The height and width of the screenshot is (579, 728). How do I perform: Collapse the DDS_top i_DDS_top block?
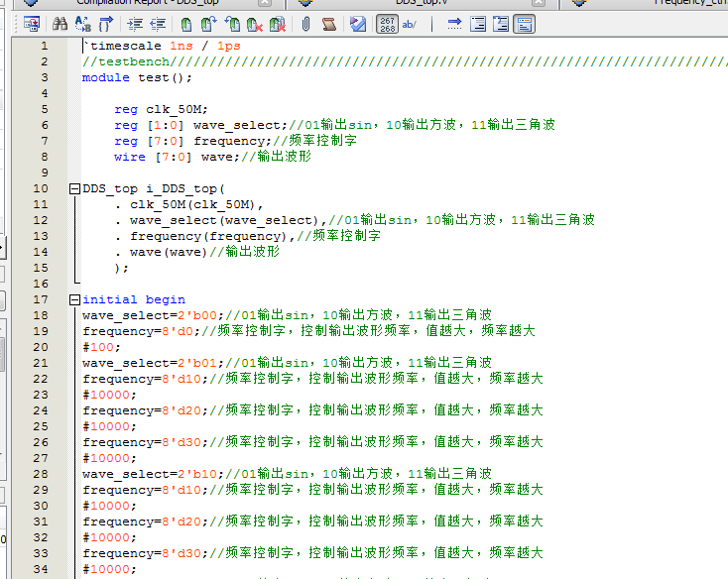click(74, 188)
